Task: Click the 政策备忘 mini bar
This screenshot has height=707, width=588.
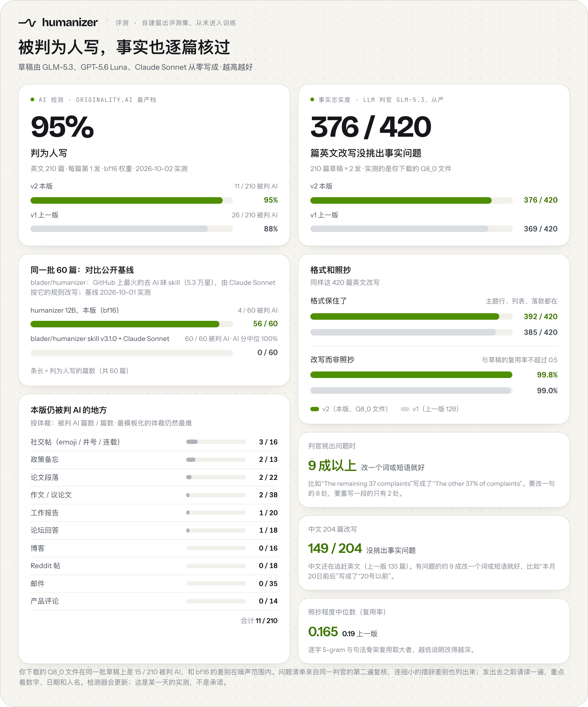Action: 216,459
